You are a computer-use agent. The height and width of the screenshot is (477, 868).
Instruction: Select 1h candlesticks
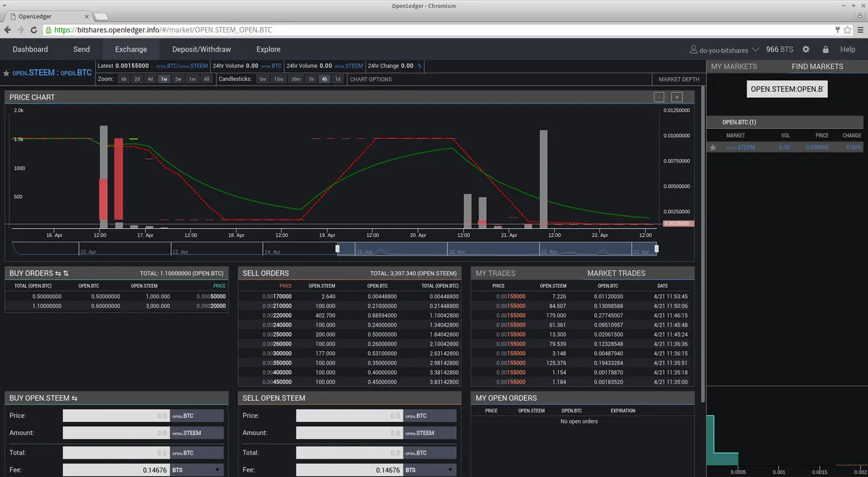(x=311, y=79)
